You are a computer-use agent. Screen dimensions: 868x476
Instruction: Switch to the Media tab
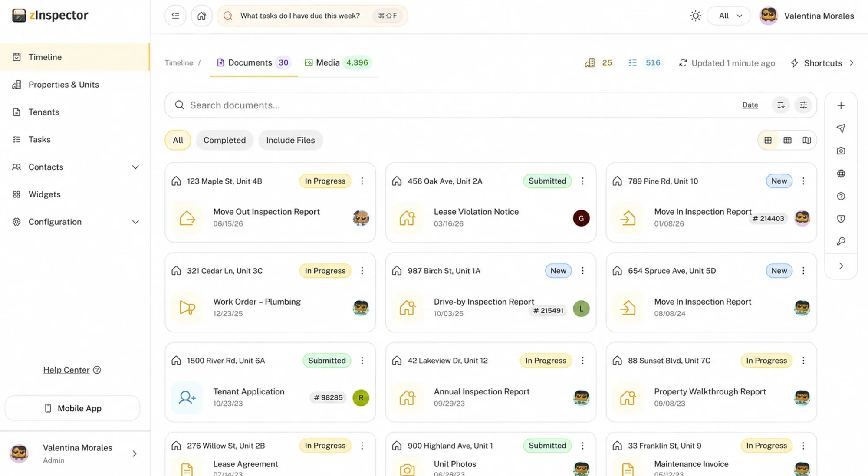coord(337,62)
